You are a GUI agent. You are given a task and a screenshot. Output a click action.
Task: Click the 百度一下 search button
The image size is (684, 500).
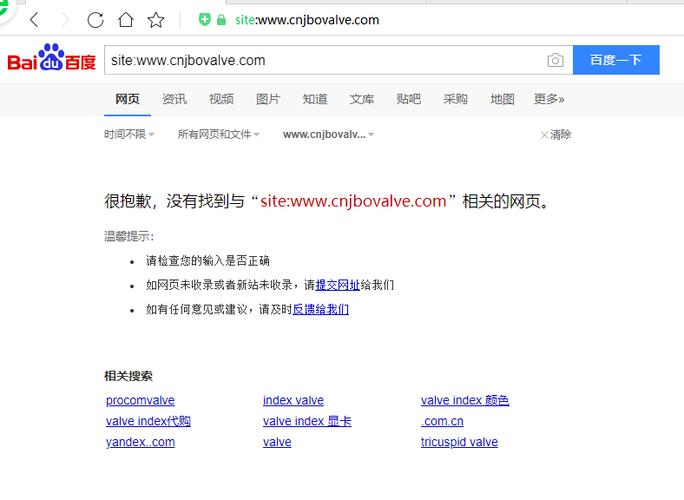(616, 60)
